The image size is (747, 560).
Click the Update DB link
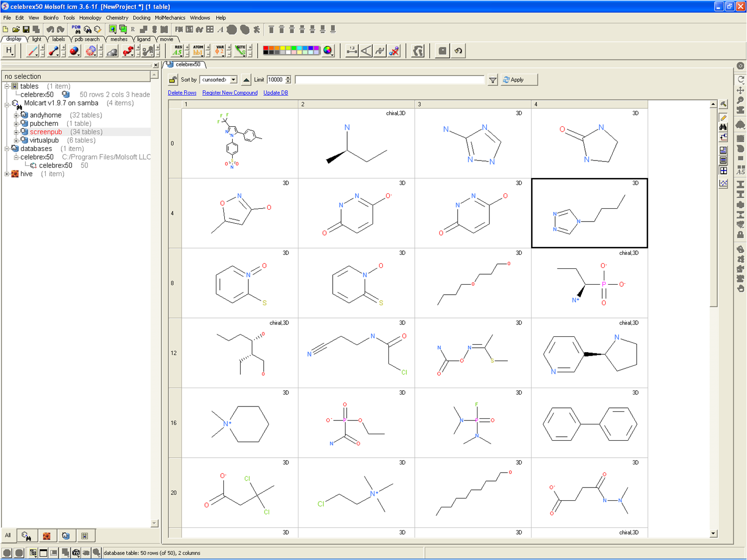click(x=276, y=93)
